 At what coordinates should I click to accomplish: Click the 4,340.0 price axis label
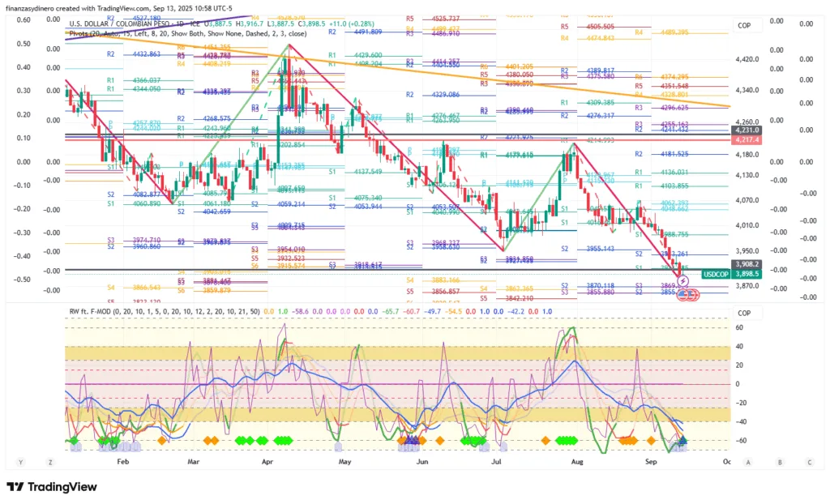tap(747, 90)
